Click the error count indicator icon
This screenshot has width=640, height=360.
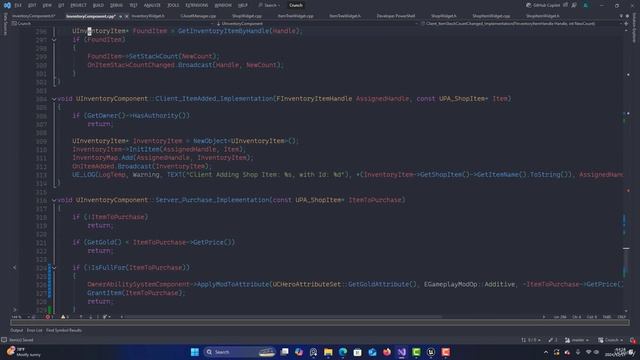[48, 317]
